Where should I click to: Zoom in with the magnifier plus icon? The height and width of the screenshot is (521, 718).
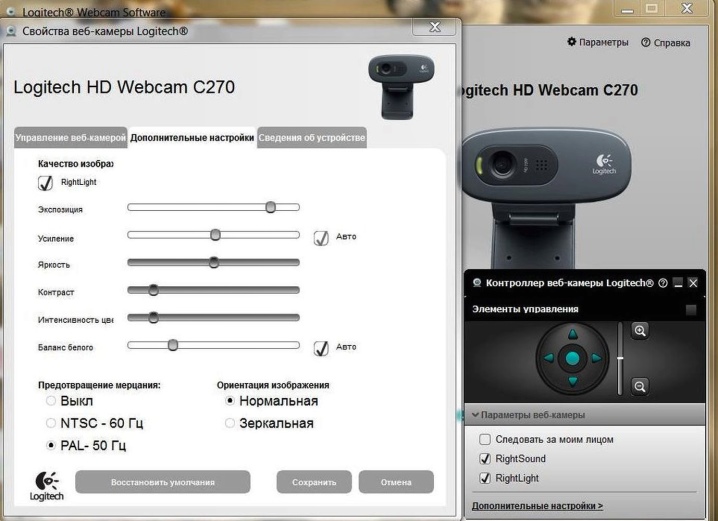(640, 331)
